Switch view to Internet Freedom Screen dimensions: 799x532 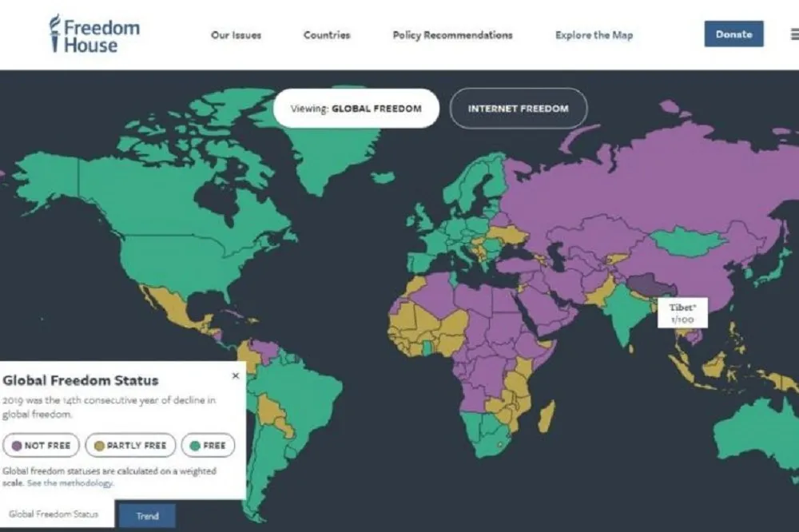click(518, 109)
